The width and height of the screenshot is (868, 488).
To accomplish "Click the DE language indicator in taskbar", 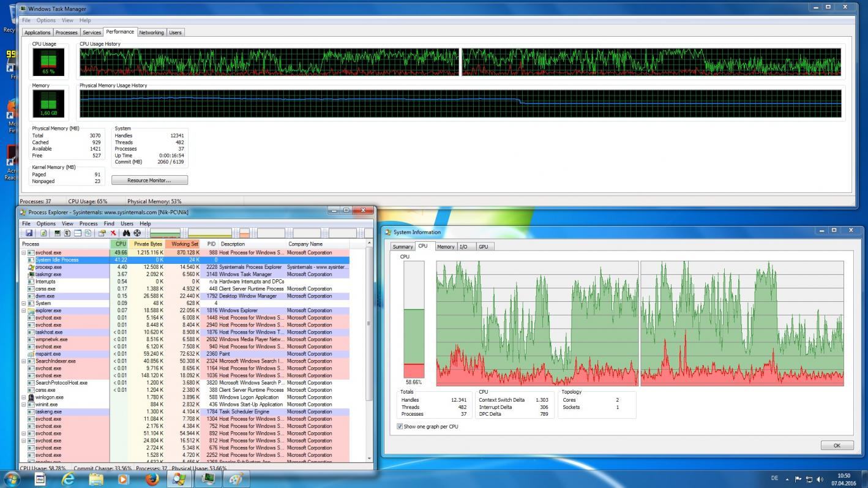I will 775,479.
